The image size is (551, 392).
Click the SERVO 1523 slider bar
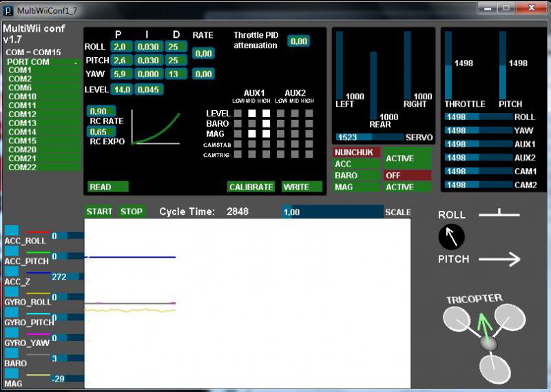[370, 137]
